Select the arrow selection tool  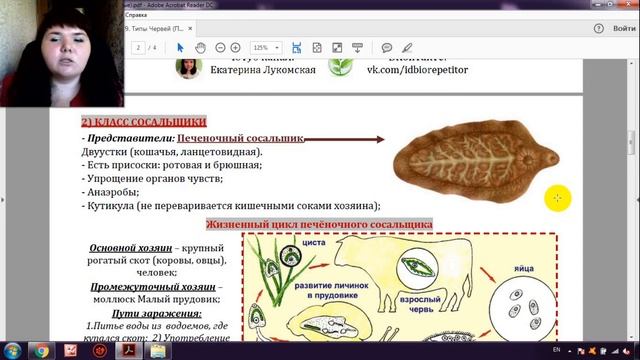pyautogui.click(x=180, y=48)
